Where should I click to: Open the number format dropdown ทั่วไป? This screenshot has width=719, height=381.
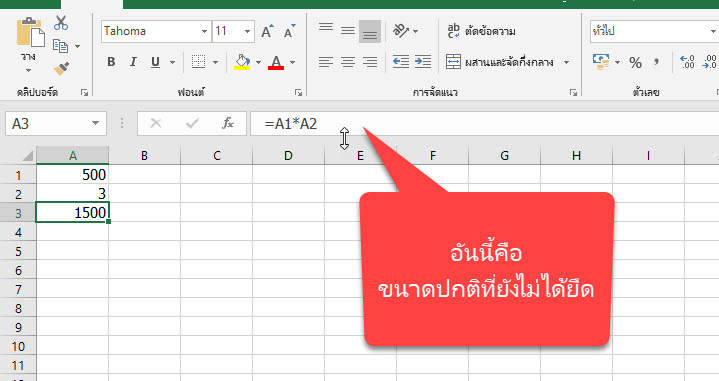pyautogui.click(x=713, y=32)
